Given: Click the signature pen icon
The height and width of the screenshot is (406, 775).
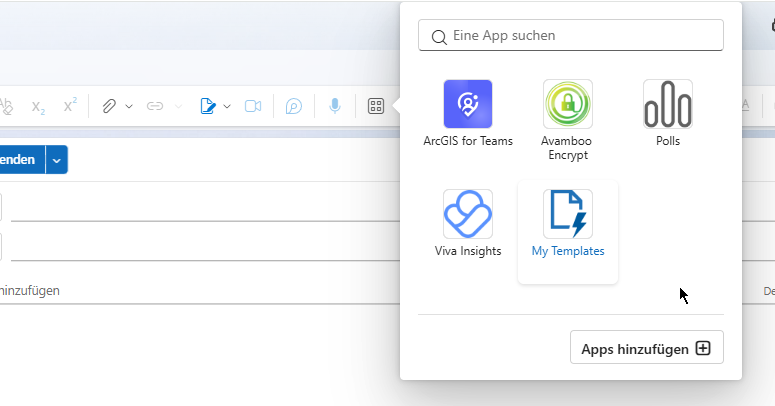Looking at the screenshot, I should click(208, 106).
